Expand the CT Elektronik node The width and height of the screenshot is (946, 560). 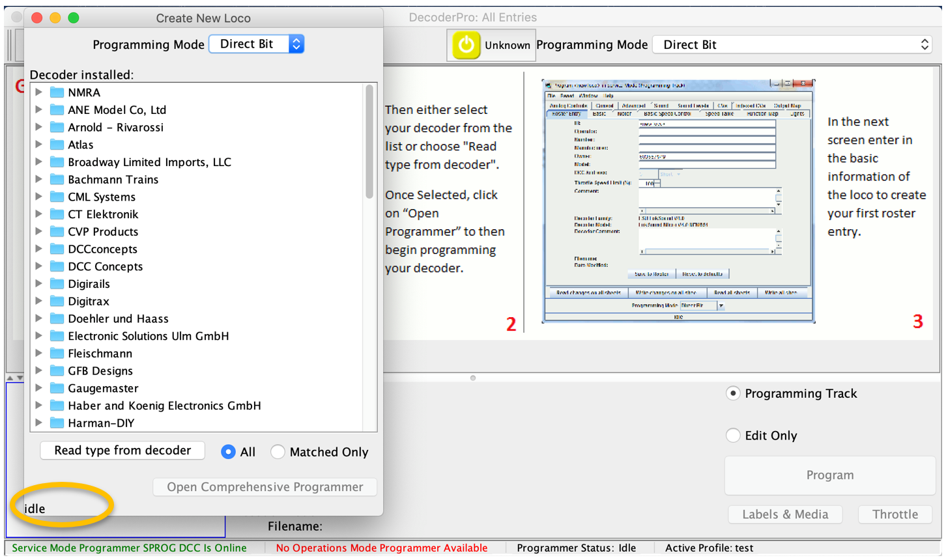click(39, 214)
